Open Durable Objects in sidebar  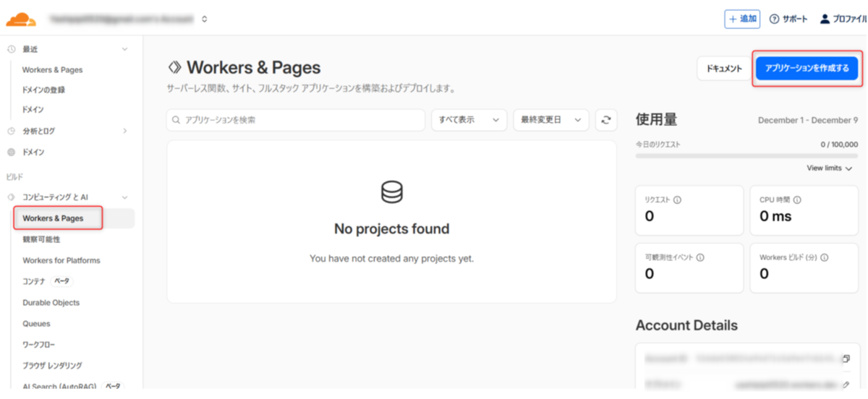click(x=51, y=303)
